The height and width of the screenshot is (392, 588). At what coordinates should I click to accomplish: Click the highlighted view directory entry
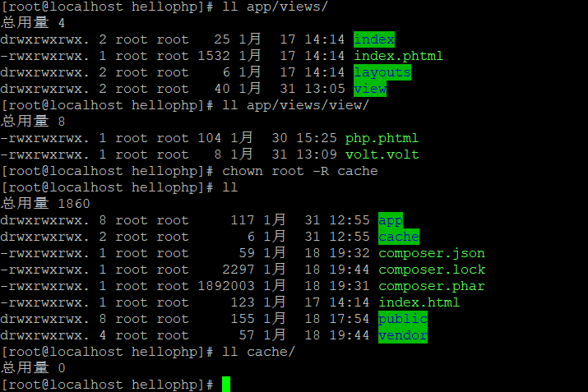click(370, 89)
